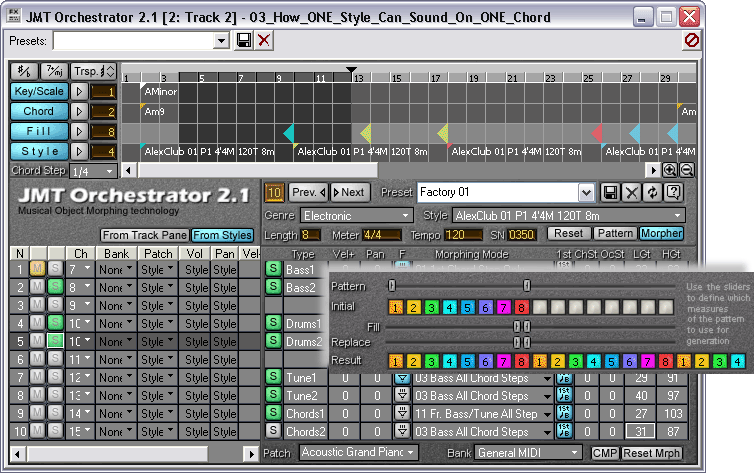Click the red prohibit icon at top right
Viewport: 754px width, 473px height.
coord(691,40)
